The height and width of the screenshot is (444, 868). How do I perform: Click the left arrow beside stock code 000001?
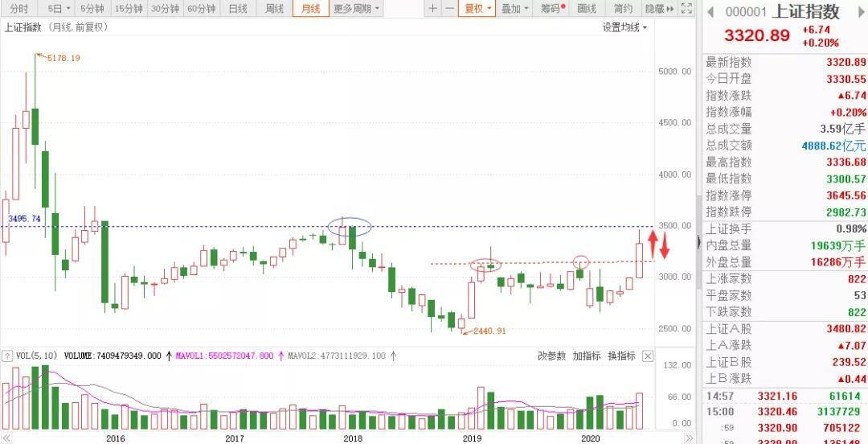point(710,11)
